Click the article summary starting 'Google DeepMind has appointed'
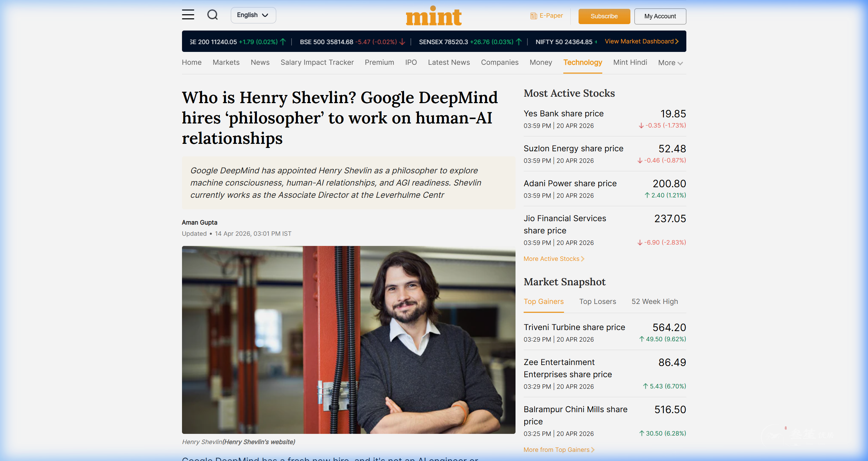Viewport: 868px width, 461px height. (x=348, y=183)
